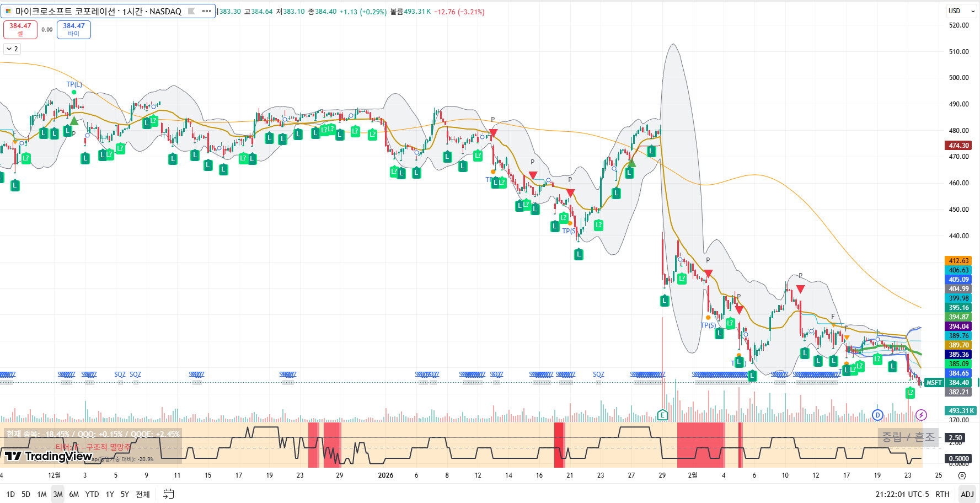Click the high value 384.64 in the legend

pyautogui.click(x=262, y=12)
